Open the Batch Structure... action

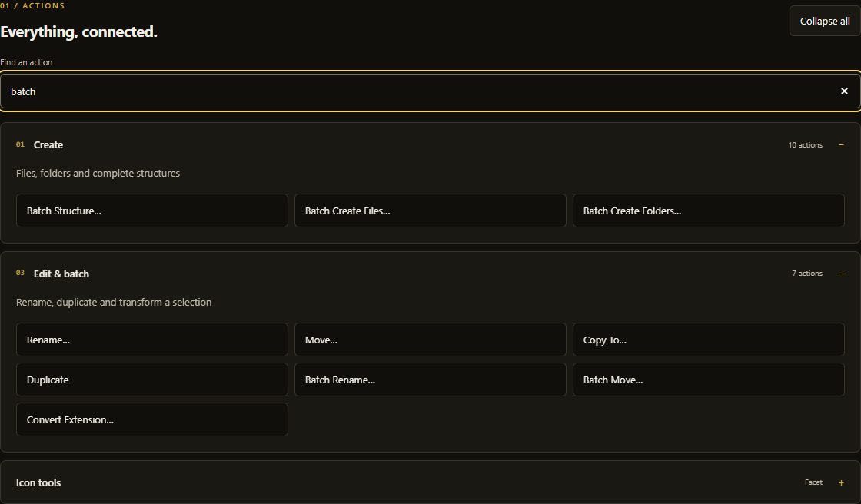pos(152,211)
